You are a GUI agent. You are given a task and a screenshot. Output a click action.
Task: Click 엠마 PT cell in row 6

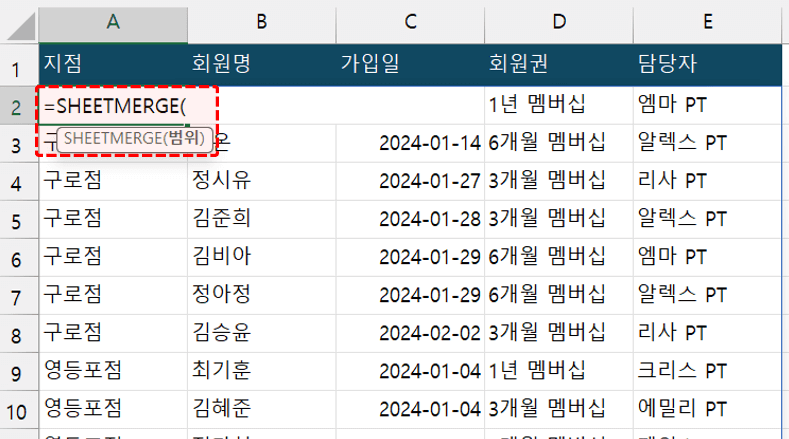pyautogui.click(x=707, y=258)
